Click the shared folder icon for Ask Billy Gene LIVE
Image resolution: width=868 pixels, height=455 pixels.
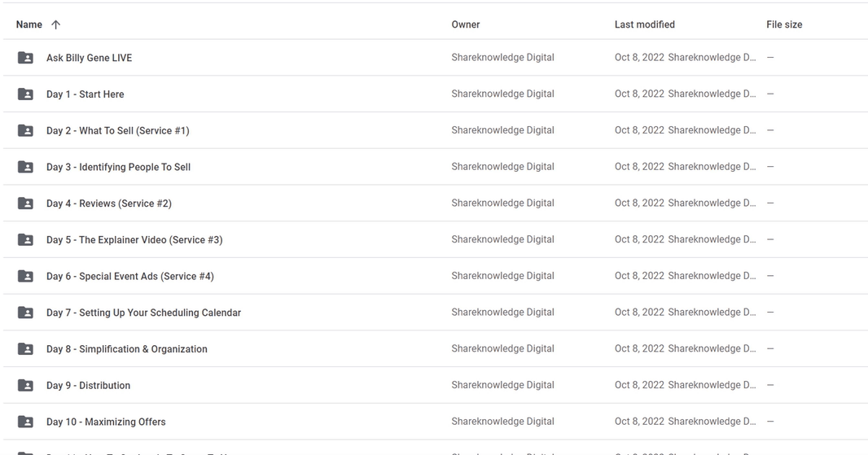(x=25, y=58)
